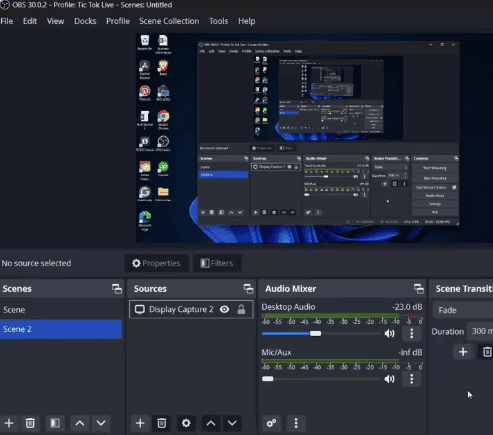
Task: Move source down in Sources panel
Action: click(x=232, y=423)
